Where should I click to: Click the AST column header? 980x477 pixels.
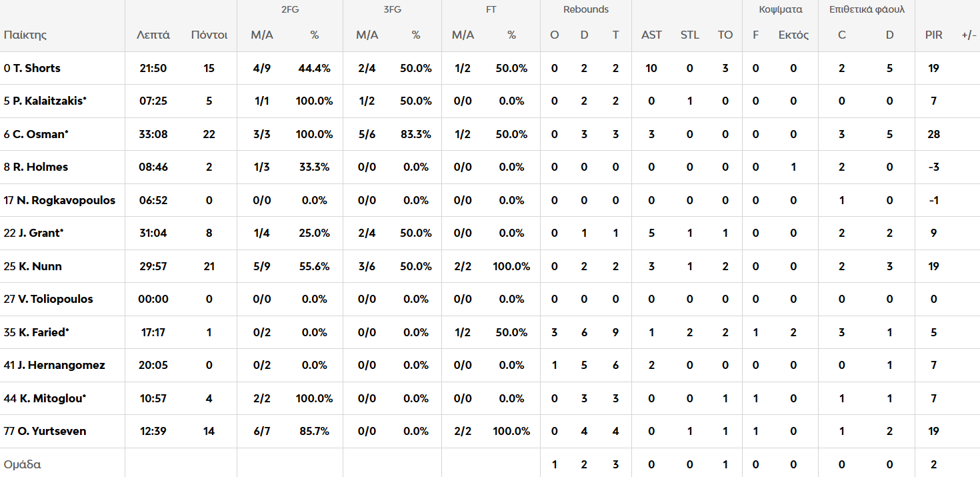(x=651, y=35)
